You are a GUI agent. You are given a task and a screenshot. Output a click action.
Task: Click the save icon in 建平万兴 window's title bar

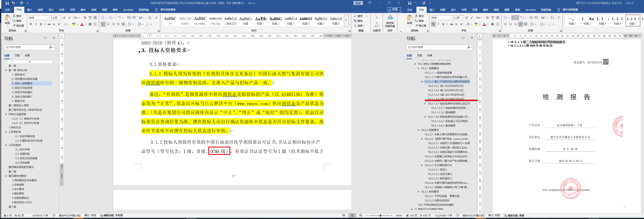(x=409, y=3)
